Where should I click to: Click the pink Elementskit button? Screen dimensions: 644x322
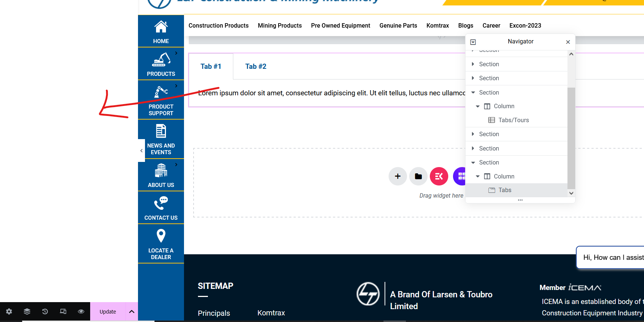(439, 176)
